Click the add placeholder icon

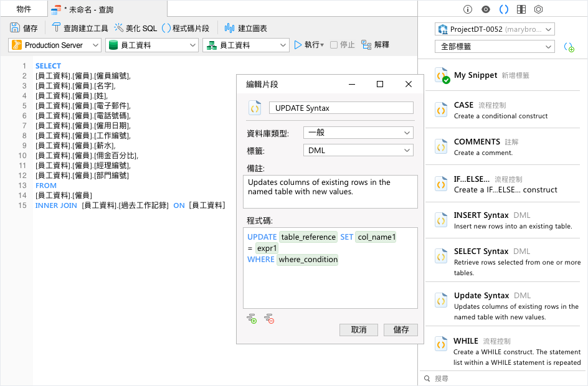[252, 319]
